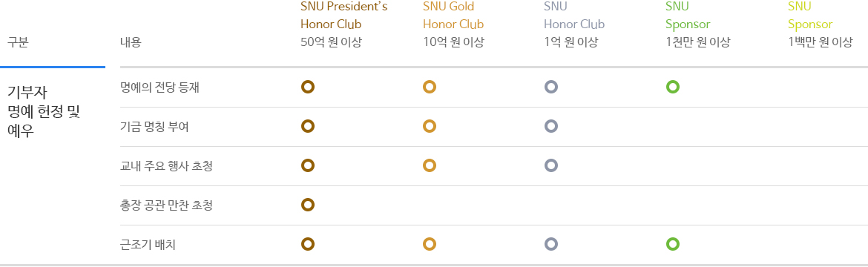Screen dimensions: 868x267
Task: Click the green circle in 명예의 전당 등재 row
Action: (x=673, y=87)
